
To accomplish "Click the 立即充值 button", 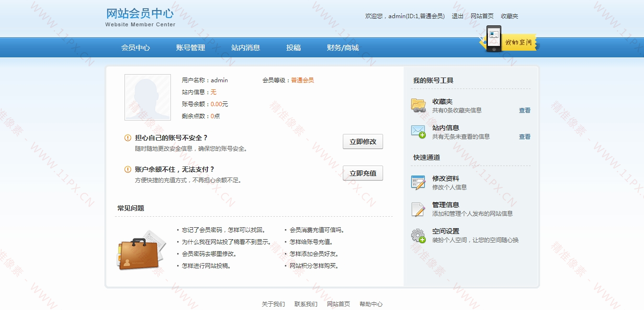I will (x=363, y=173).
